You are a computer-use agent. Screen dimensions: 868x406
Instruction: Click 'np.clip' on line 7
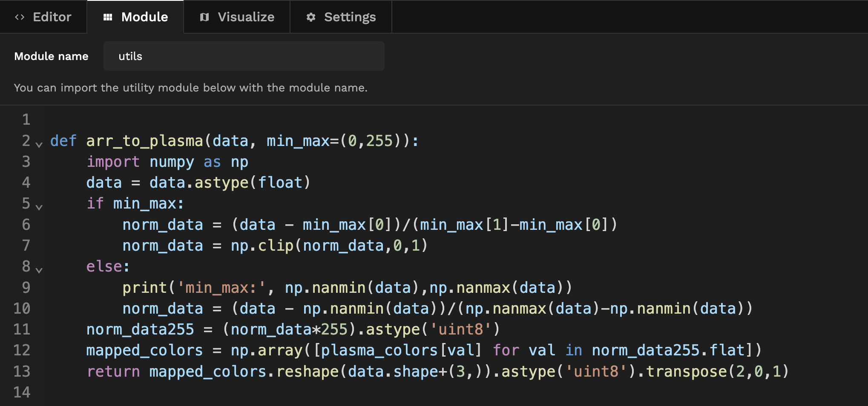[x=262, y=246]
